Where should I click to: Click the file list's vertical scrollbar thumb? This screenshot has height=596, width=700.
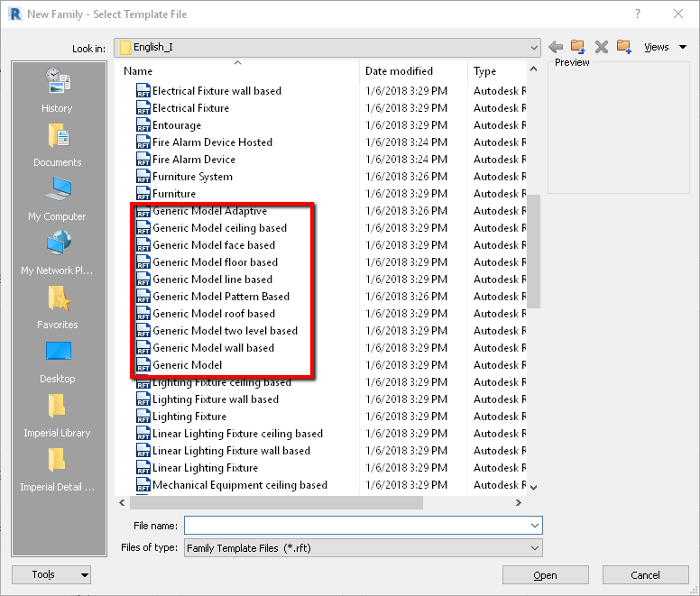tap(533, 252)
